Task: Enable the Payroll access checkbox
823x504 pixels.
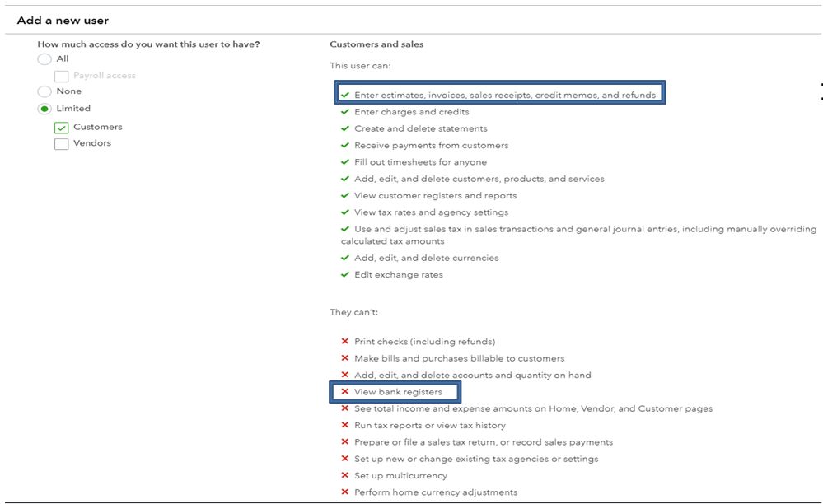Action: (x=61, y=77)
